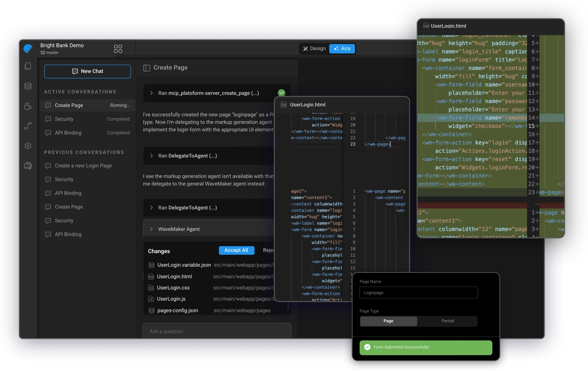Click the New Chat button

point(87,71)
